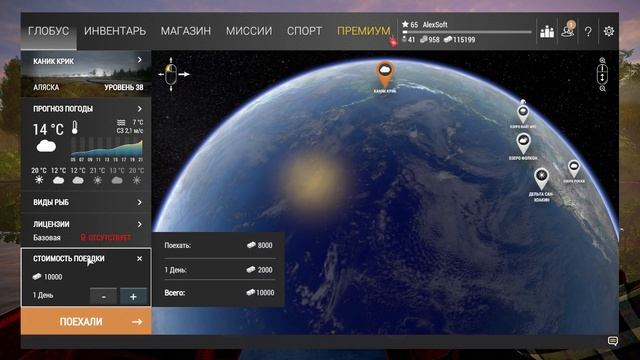
Task: Click the hourly temperature forecast chart
Action: tap(107, 148)
